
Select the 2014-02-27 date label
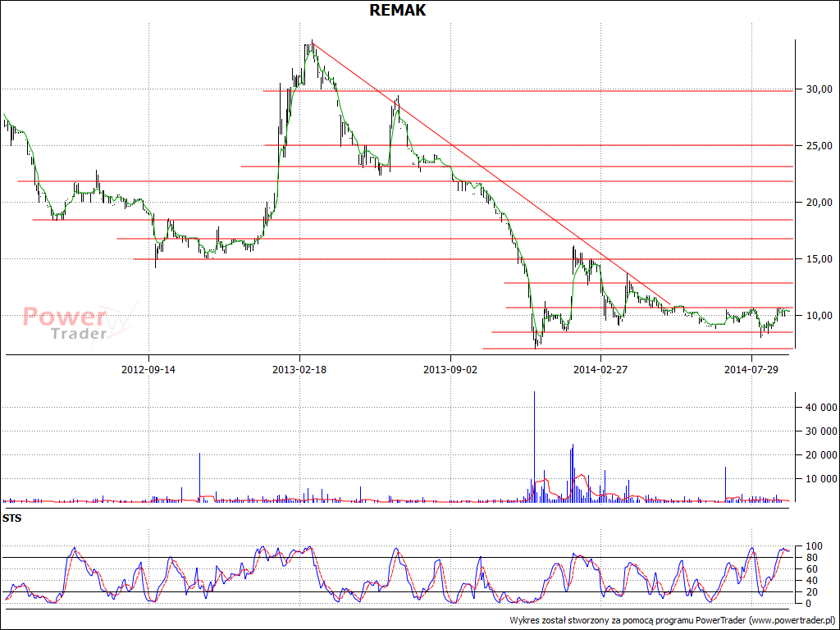[600, 370]
